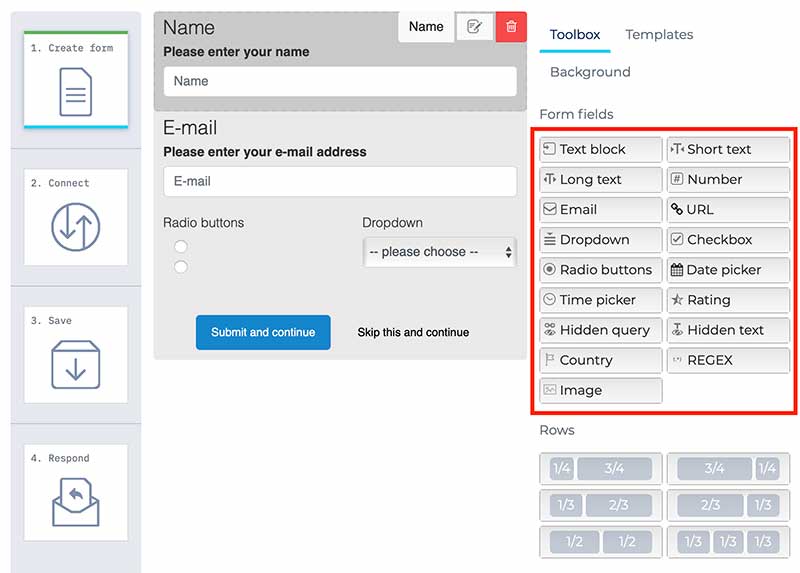The image size is (800, 573).
Task: Add a Rating form field
Action: 728,300
